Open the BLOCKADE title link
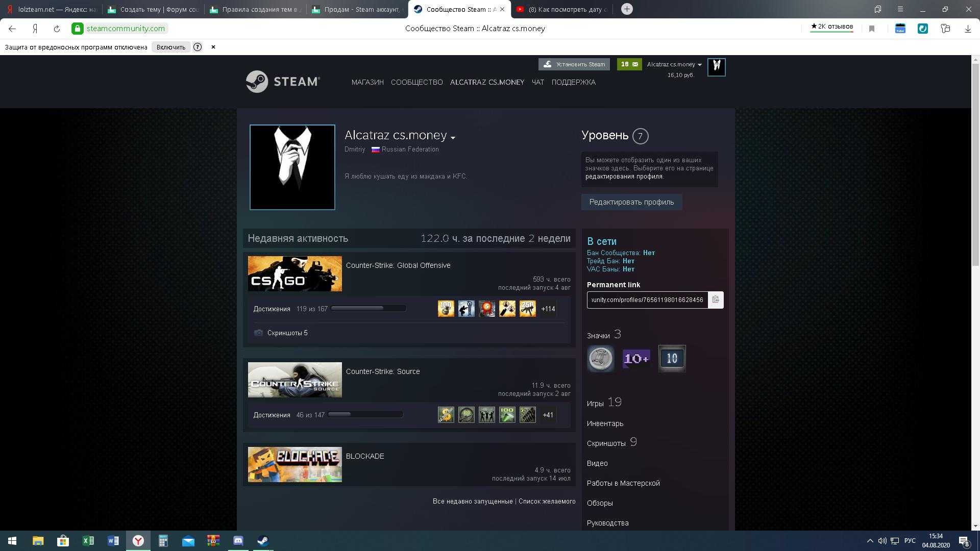This screenshot has height=551, width=980. [x=365, y=456]
